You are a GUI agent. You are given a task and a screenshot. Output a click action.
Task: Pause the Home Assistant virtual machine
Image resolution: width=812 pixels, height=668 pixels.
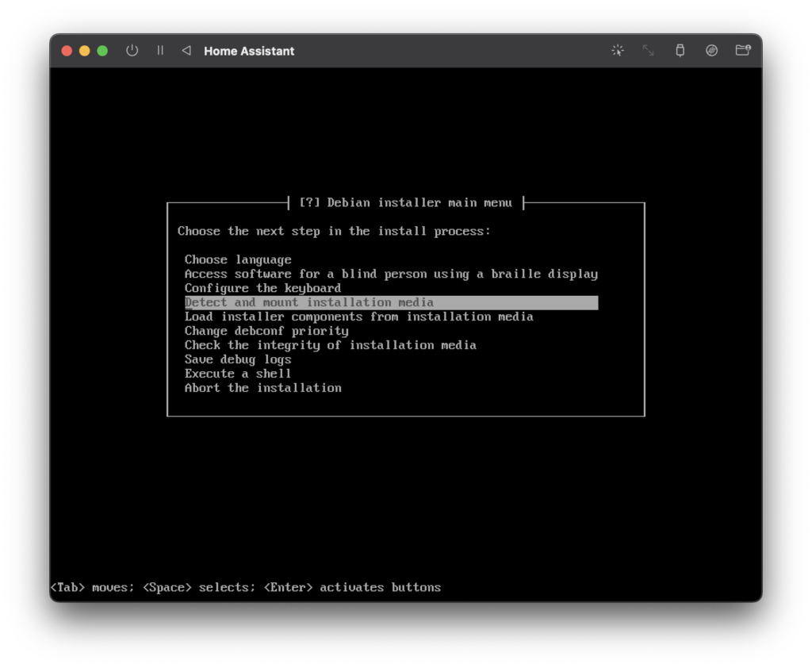click(160, 50)
